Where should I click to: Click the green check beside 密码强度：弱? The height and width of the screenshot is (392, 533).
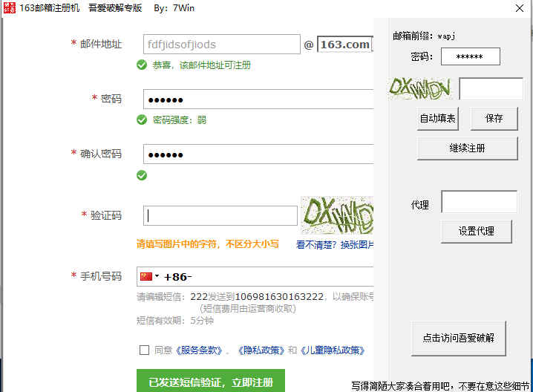coord(142,120)
